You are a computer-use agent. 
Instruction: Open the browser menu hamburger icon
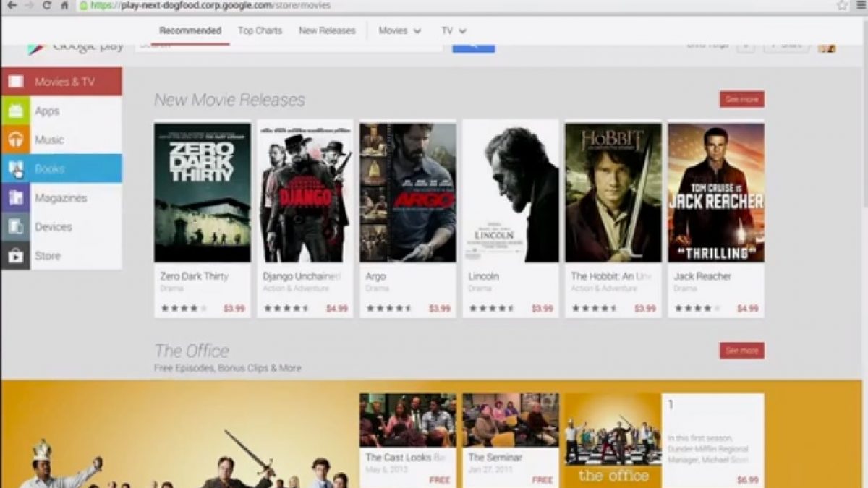click(x=860, y=5)
